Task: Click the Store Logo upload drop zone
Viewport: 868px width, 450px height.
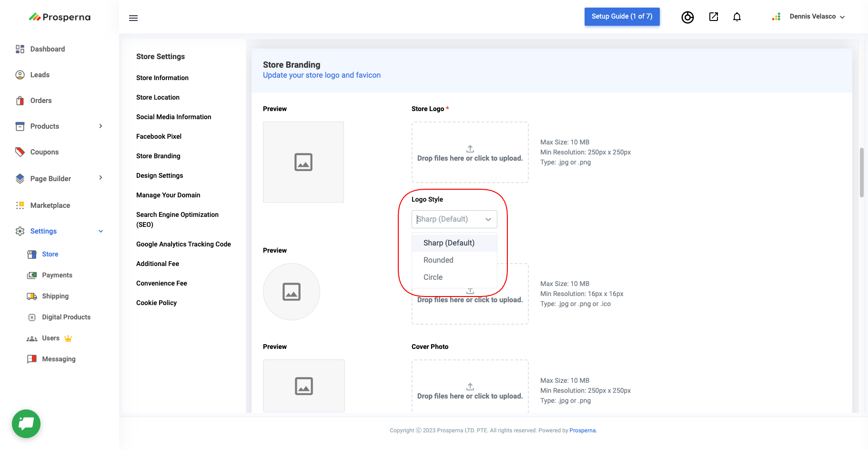Action: click(x=470, y=153)
